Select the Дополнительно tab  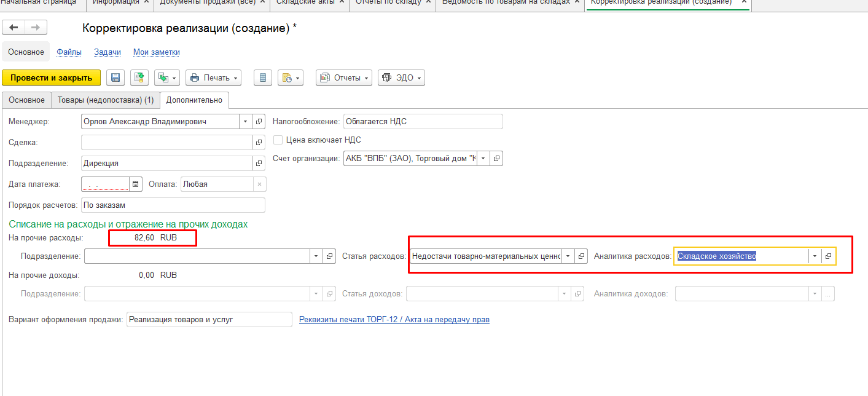[x=194, y=100]
